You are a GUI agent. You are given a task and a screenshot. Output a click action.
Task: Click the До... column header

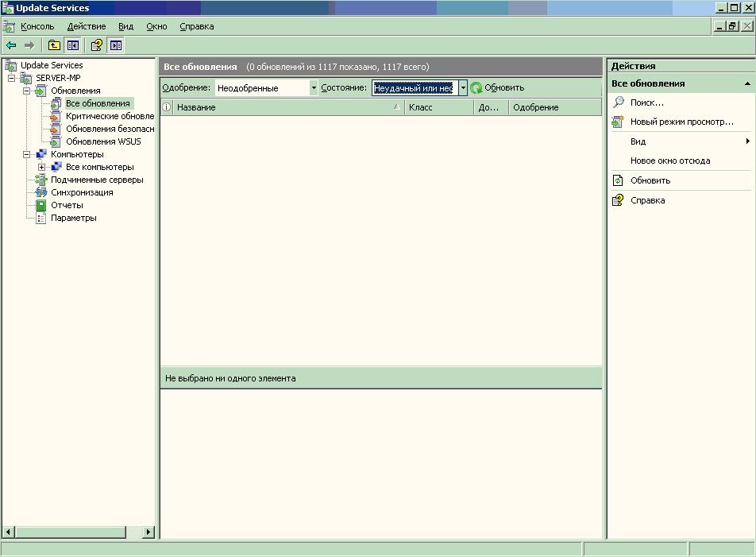tap(492, 107)
